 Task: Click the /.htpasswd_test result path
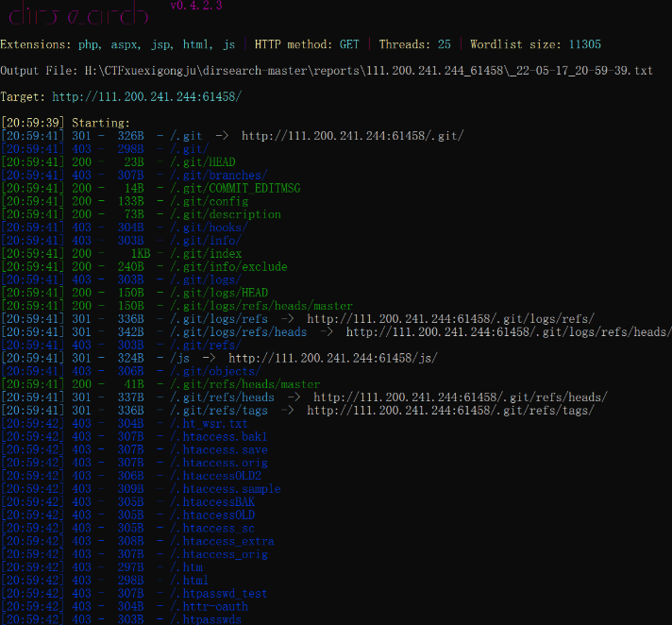[219, 594]
